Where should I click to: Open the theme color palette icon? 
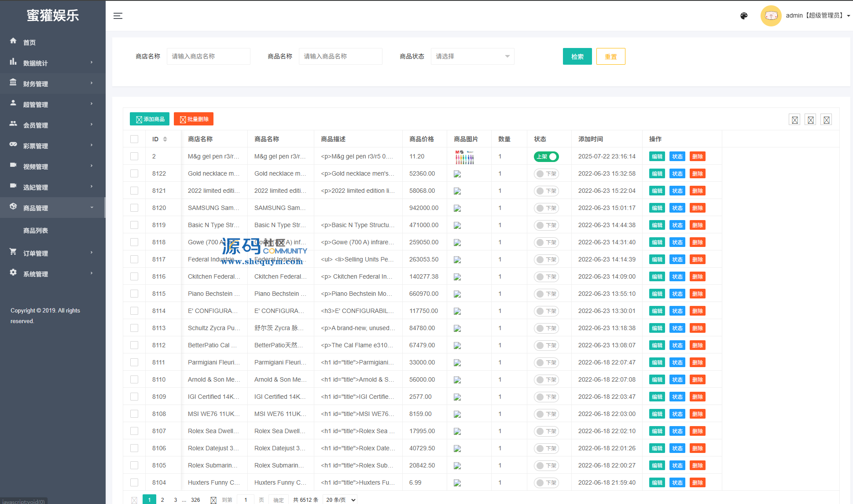click(x=744, y=16)
